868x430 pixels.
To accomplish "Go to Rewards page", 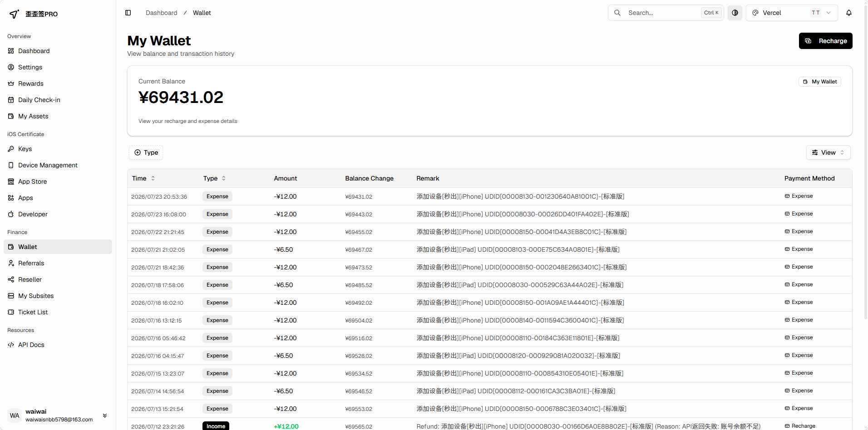I will 58,83.
